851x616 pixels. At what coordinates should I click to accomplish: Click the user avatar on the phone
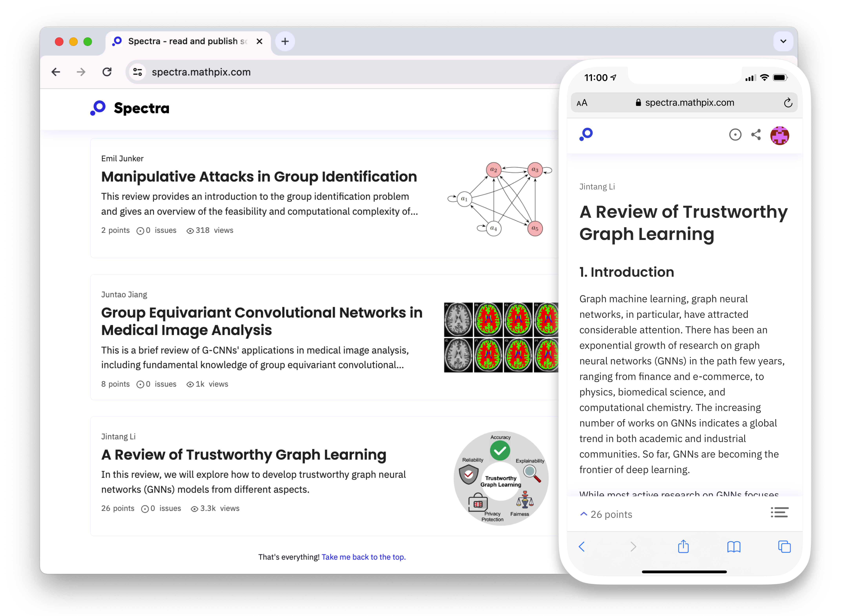780,135
